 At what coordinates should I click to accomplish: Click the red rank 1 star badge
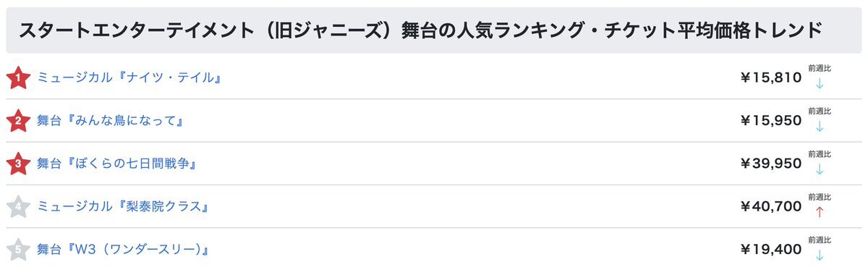17,77
